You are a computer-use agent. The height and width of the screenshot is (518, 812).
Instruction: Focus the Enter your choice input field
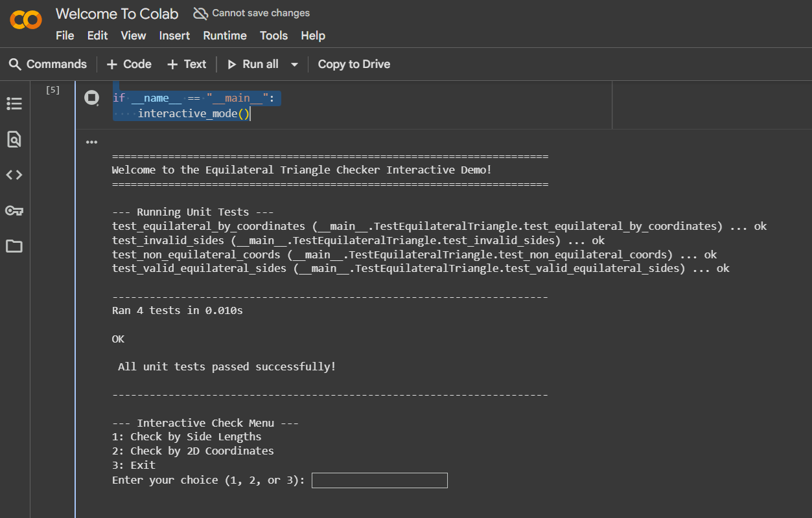(379, 480)
